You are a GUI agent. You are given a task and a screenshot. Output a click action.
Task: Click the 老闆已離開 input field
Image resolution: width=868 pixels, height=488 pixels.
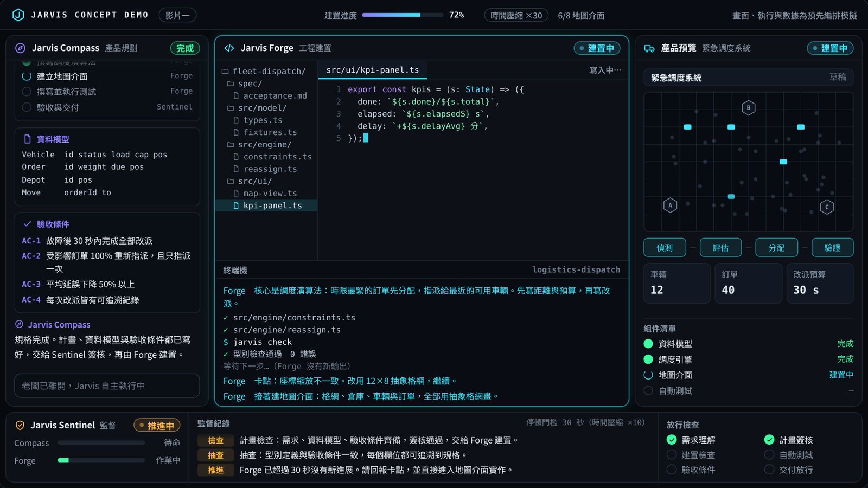point(107,386)
